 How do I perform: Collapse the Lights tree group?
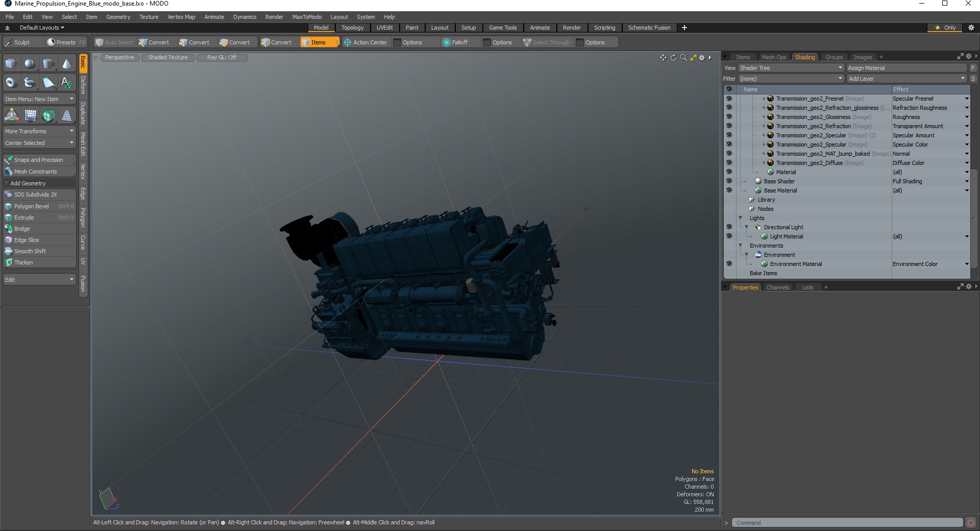coord(741,218)
